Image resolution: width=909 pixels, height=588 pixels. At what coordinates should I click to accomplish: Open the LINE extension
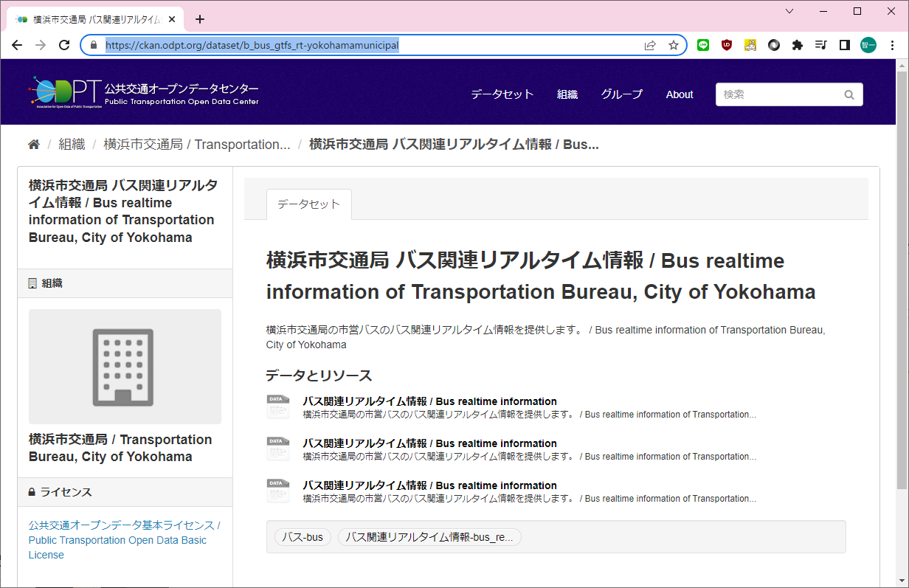click(x=703, y=45)
